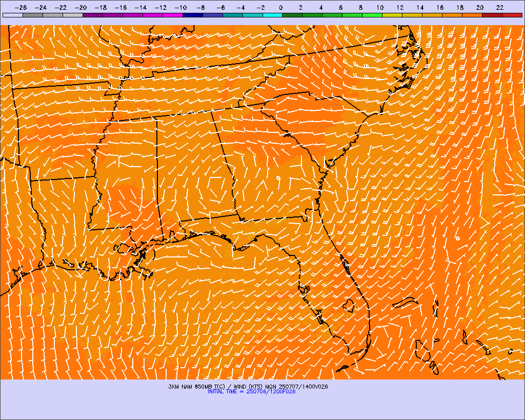525x420 pixels.
Task: Click the "0" scale label
Action: pos(280,7)
